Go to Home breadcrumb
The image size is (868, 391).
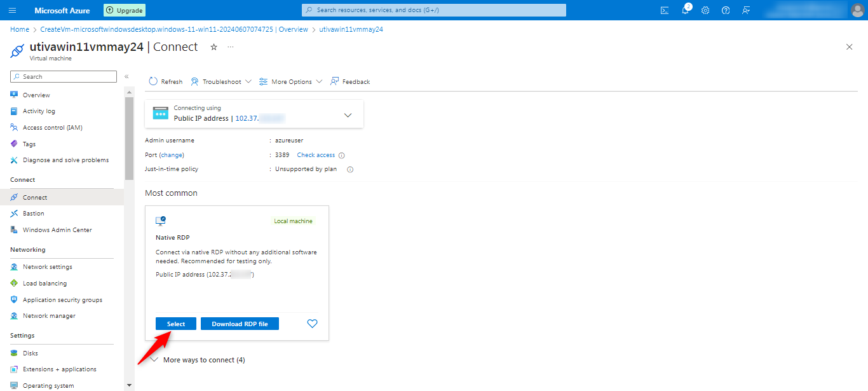20,29
